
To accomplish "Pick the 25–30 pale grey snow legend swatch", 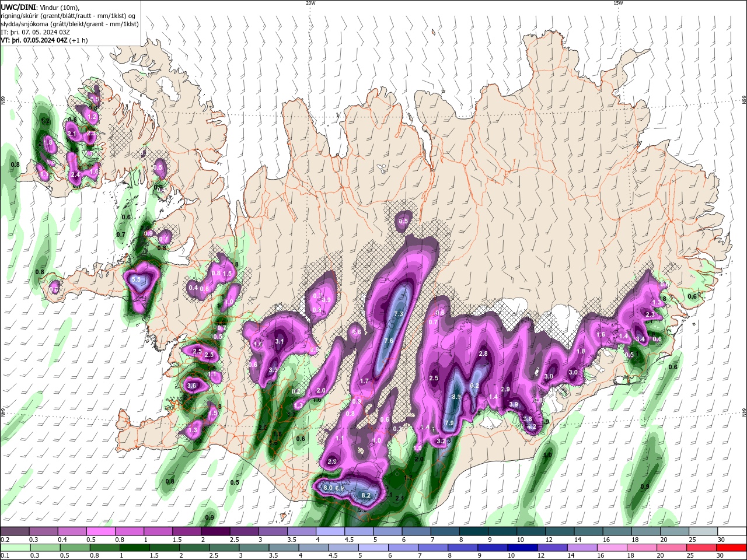I will pos(704,531).
